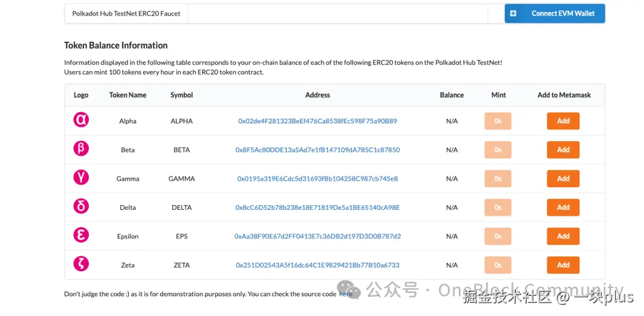Image resolution: width=644 pixels, height=316 pixels.
Task: Mint tokens in the Alpha row
Action: point(498,121)
